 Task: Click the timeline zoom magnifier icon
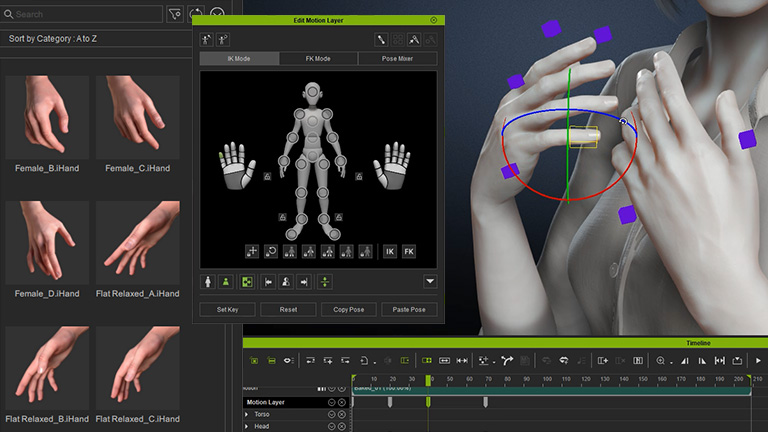660,360
